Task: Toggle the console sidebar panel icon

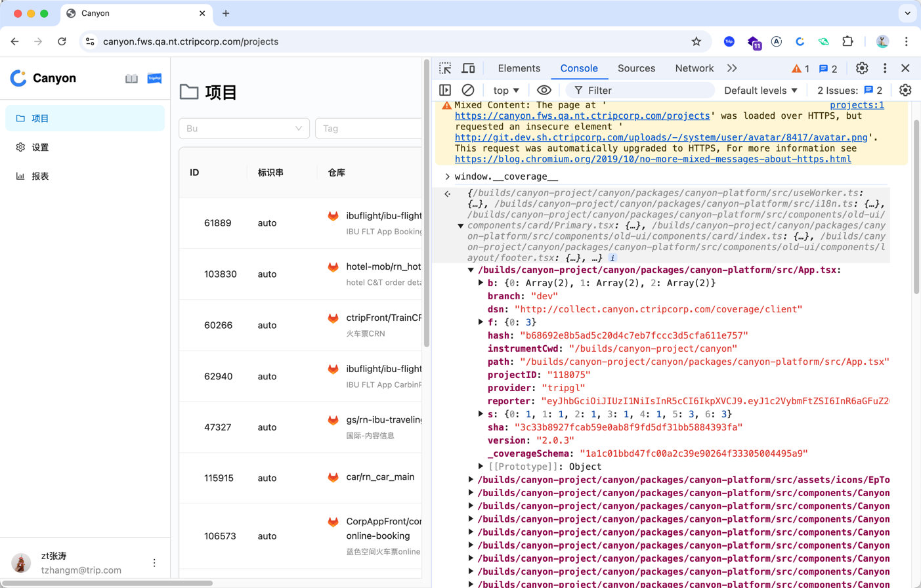Action: [445, 91]
